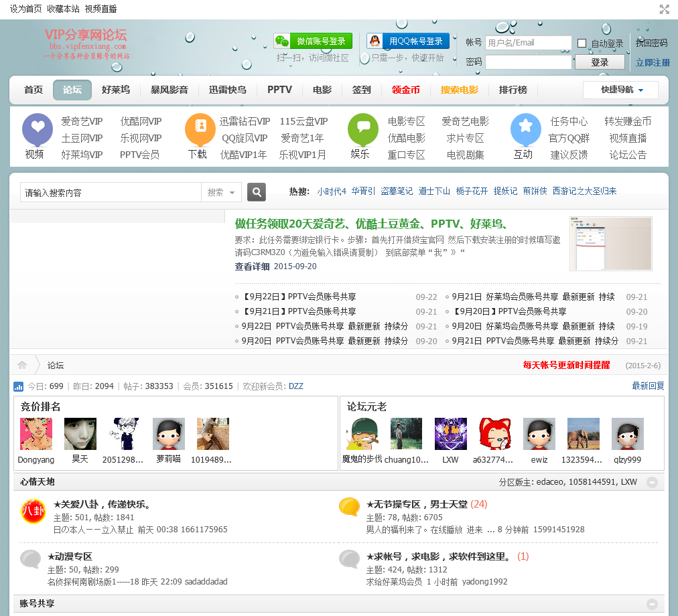Viewport: 678px width, 616px height.
Task: Click yellow bubble icon of 无节操专区
Action: click(349, 507)
